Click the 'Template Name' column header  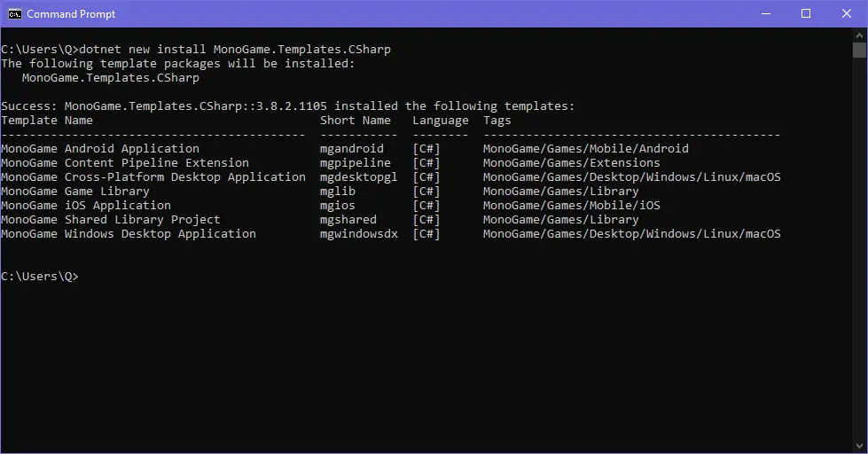click(47, 120)
